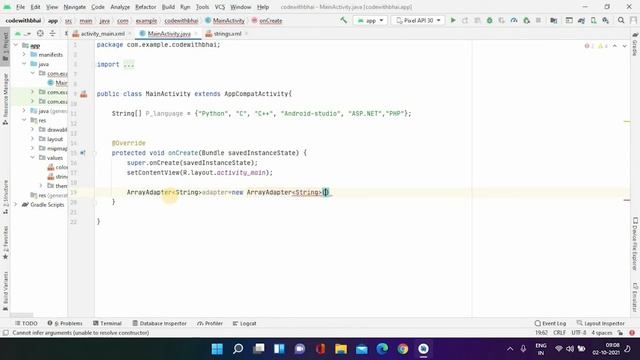The width and height of the screenshot is (640, 360).
Task: Expand the drawable folder
Action: 32,129
